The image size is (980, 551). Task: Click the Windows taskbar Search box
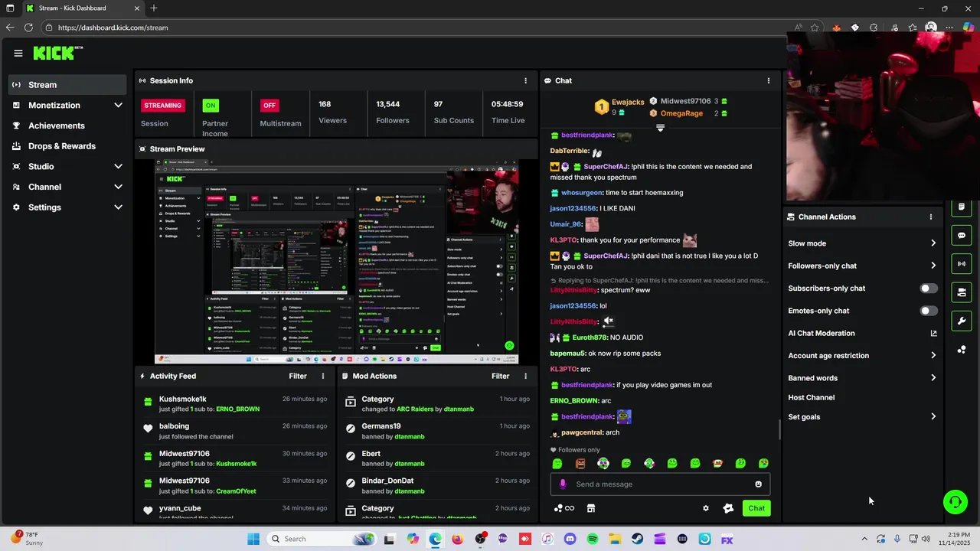coord(322,539)
